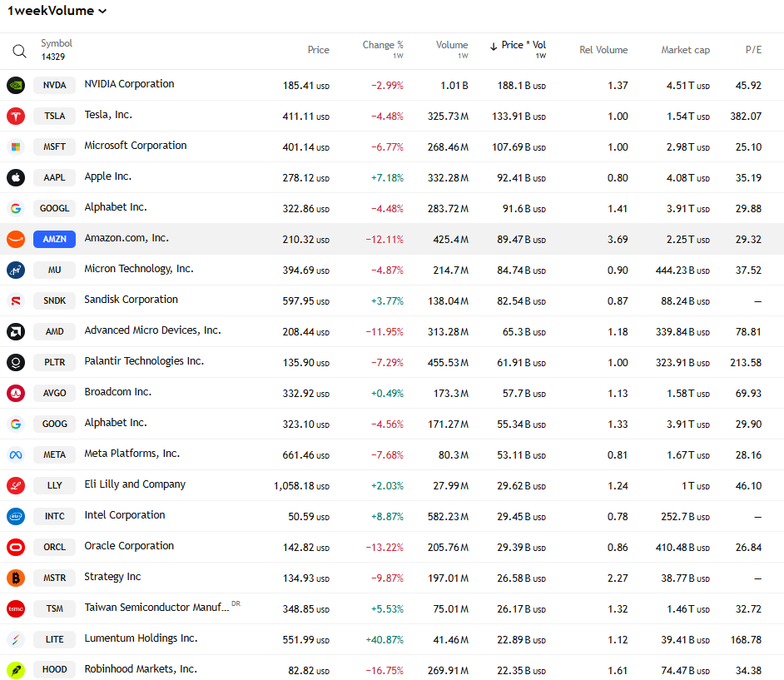Click the symbol search magnifier icon

pos(19,51)
